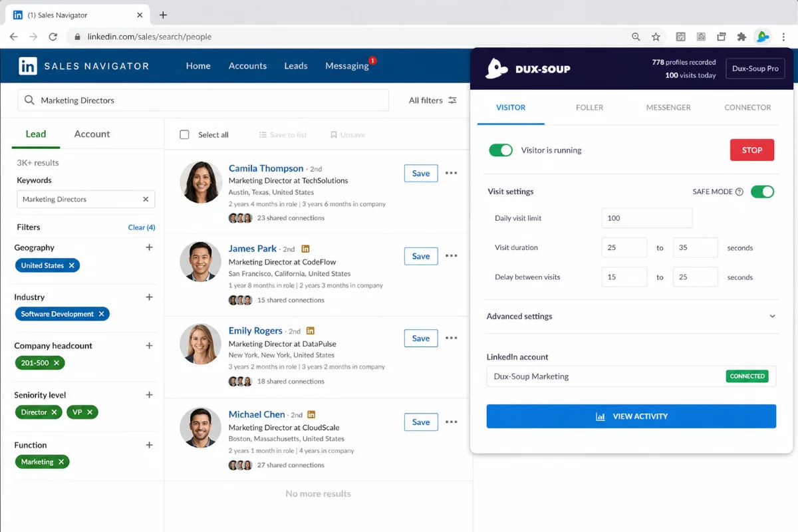Save Camila Thompson as a lead
The width and height of the screenshot is (798, 532).
tap(421, 173)
